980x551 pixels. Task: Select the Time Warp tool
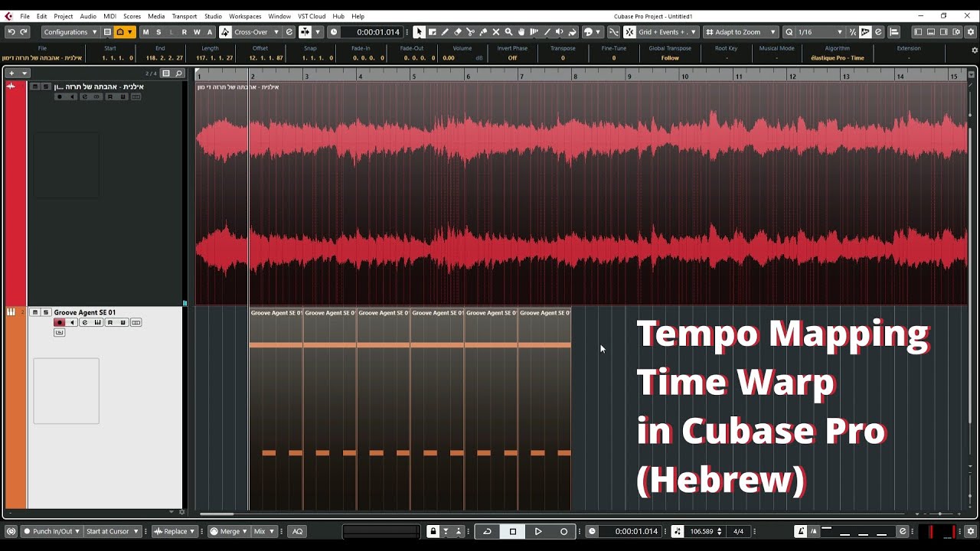534,32
